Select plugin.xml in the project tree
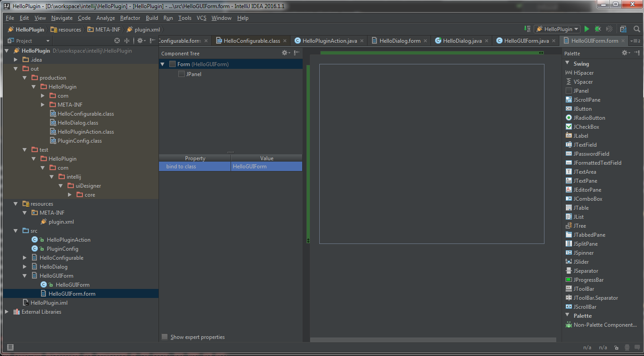 click(61, 222)
